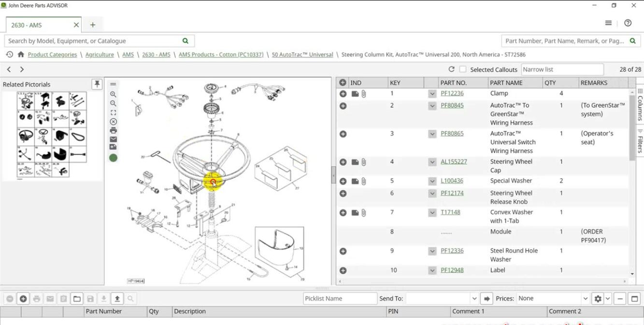
Task: Open a saved picklist folder
Action: tap(77, 299)
